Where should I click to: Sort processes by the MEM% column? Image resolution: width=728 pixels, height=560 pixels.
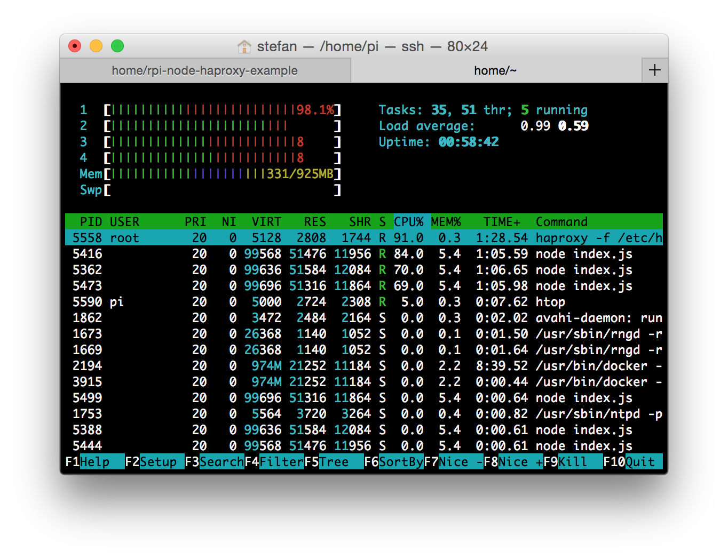(x=446, y=221)
